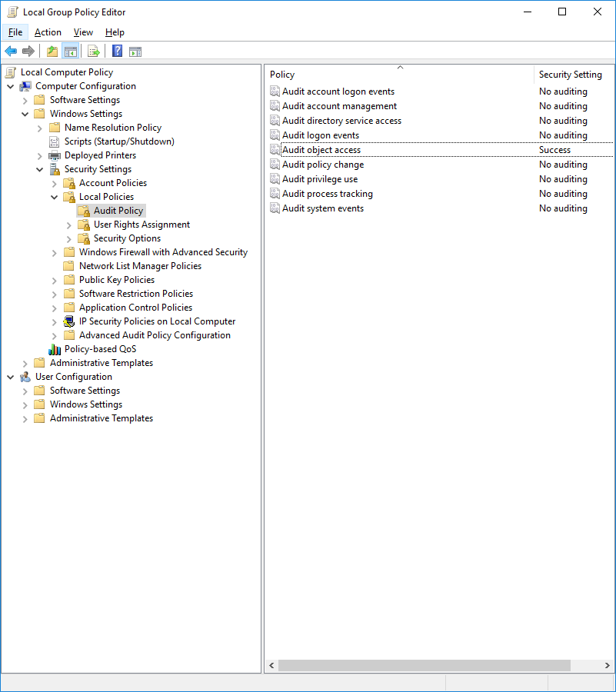The height and width of the screenshot is (692, 616).
Task: Go up one level using the folder toolbar icon
Action: (52, 52)
